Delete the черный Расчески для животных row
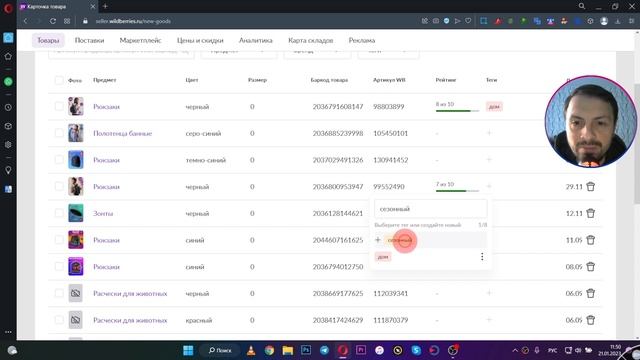Screen dimensions: 640x360 (x=590, y=293)
